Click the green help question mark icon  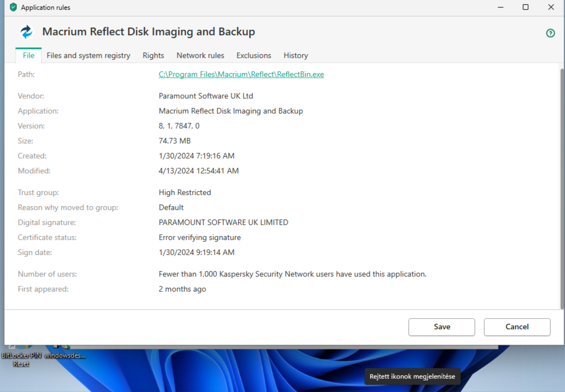550,33
